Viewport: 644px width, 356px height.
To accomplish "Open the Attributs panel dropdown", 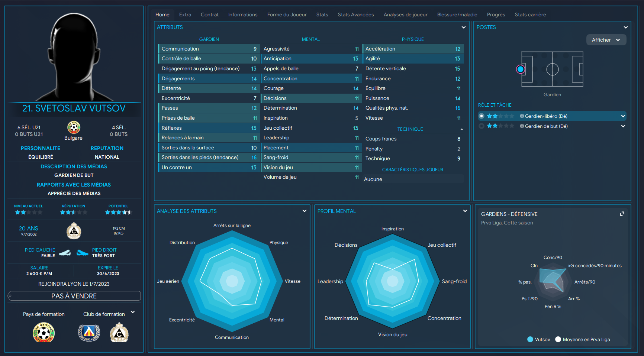I will pos(463,27).
